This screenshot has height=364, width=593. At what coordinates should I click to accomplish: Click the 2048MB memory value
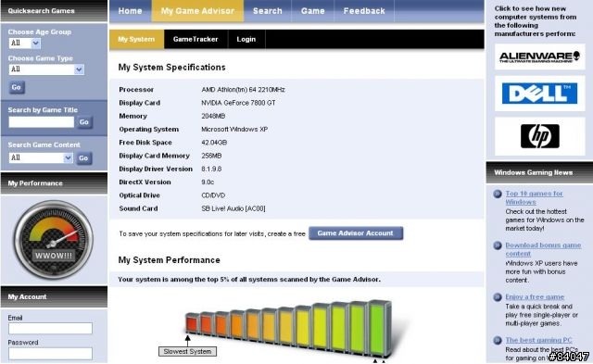coord(213,116)
